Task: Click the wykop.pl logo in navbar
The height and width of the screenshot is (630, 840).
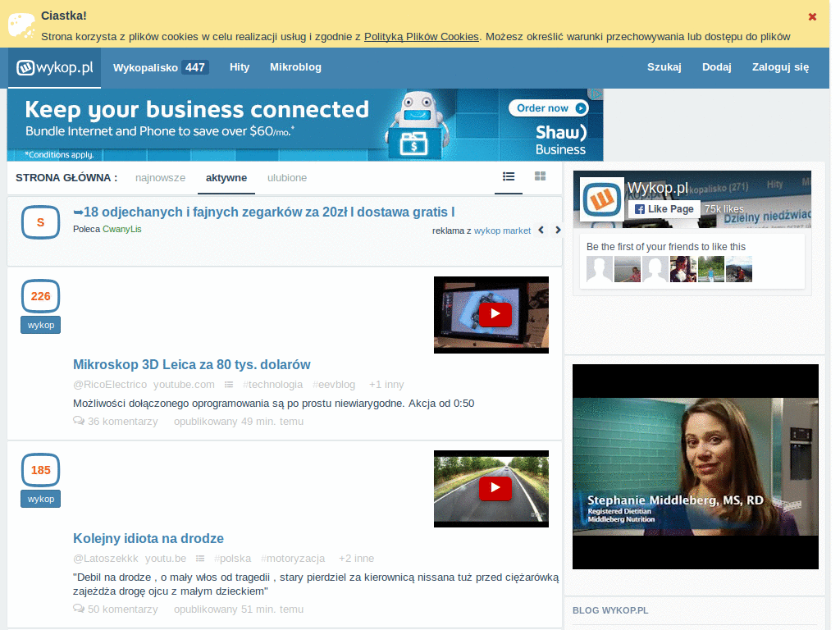Action: (54, 67)
